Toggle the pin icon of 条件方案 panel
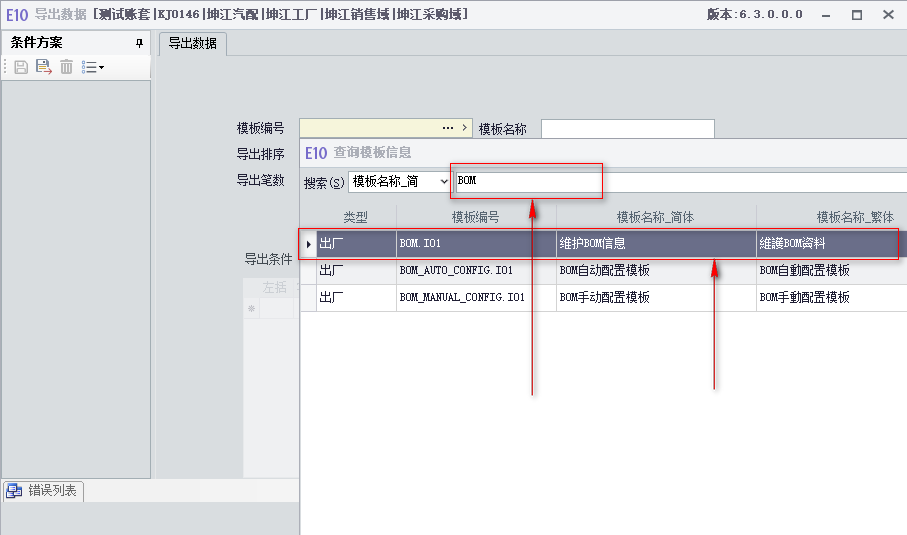907x535 pixels. point(139,43)
